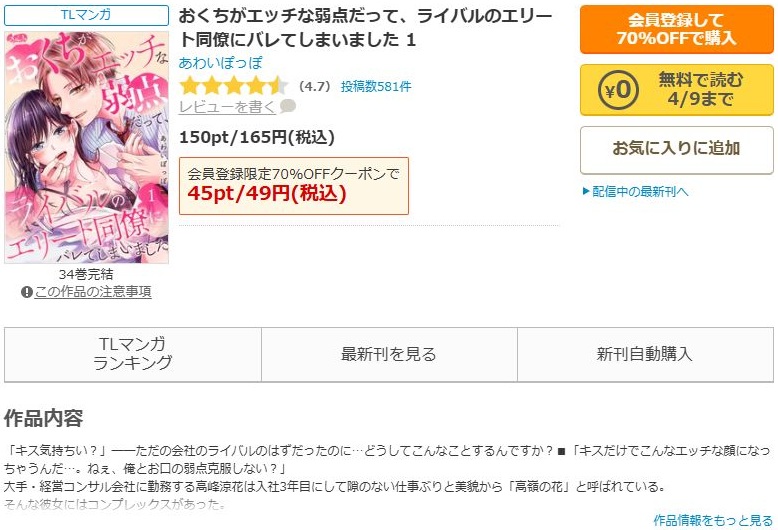Click the star rating icons

[x=233, y=86]
